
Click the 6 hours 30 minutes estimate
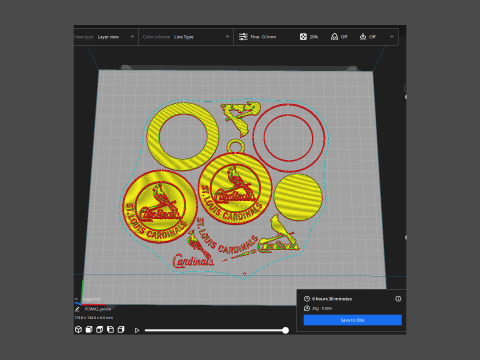pos(332,299)
